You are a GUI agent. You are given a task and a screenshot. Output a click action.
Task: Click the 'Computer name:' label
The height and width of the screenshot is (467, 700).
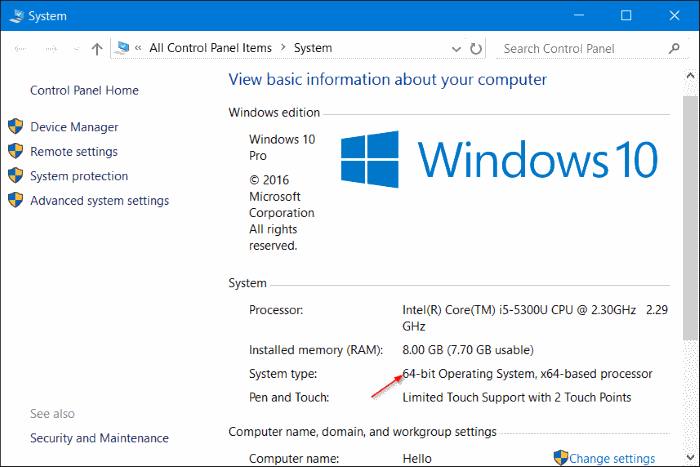pos(294,459)
